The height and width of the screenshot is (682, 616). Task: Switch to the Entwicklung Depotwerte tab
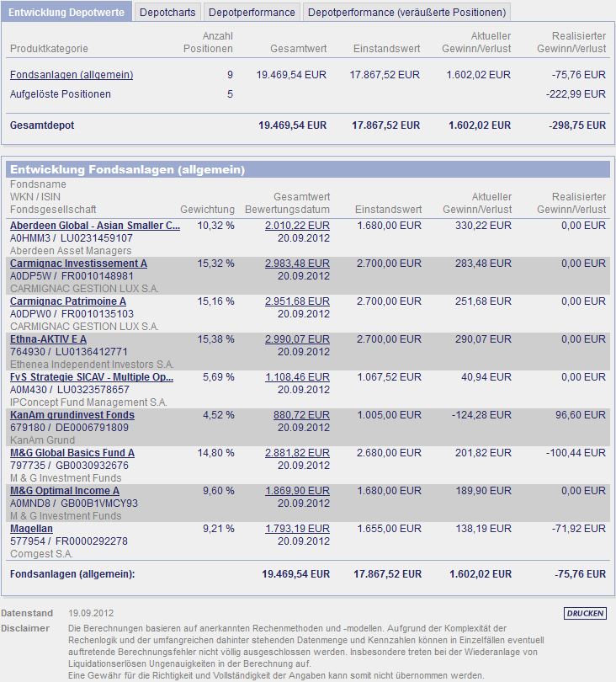[x=66, y=12]
